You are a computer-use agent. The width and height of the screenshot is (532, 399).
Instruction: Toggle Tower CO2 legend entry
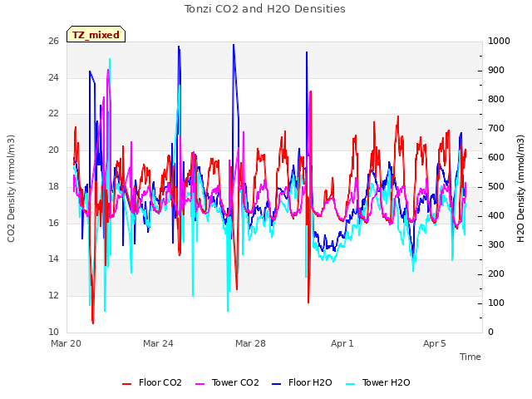227,382
